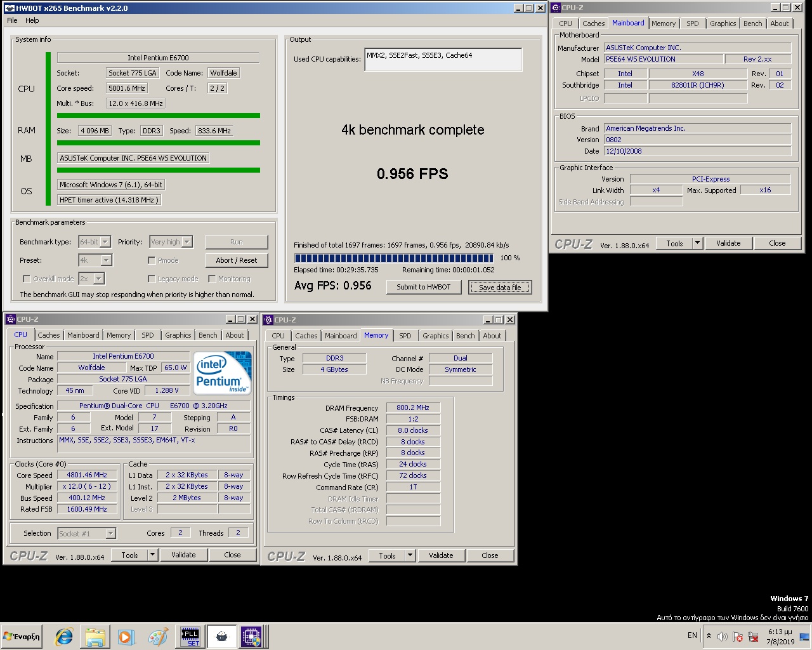This screenshot has width=812, height=650.
Task: Click the Memory CPU-Z window title icon
Action: click(x=268, y=320)
